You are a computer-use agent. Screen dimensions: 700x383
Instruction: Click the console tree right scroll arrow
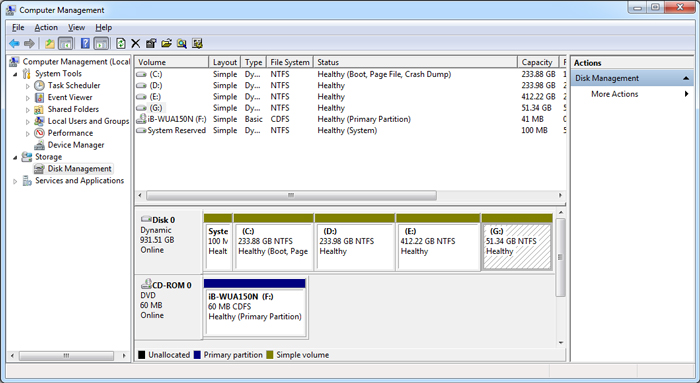pyautogui.click(x=124, y=356)
